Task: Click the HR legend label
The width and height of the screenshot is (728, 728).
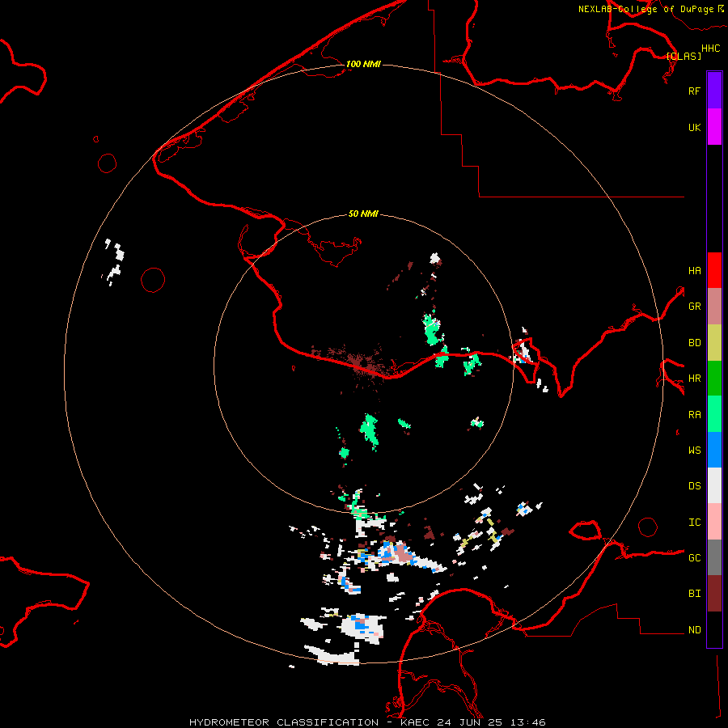Action: [x=694, y=379]
